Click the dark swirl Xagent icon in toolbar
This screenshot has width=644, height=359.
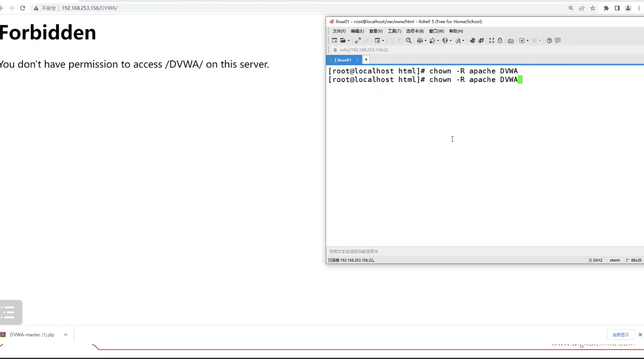pyautogui.click(x=472, y=40)
